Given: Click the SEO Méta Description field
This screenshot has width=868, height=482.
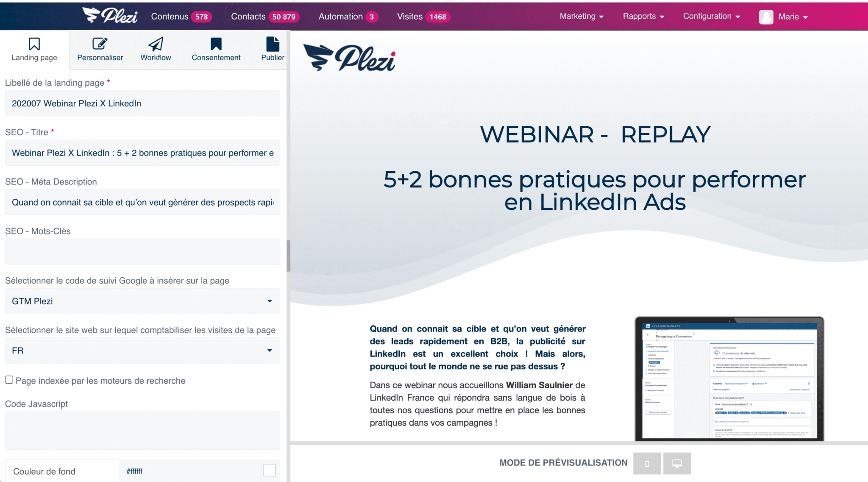Looking at the screenshot, I should click(142, 202).
